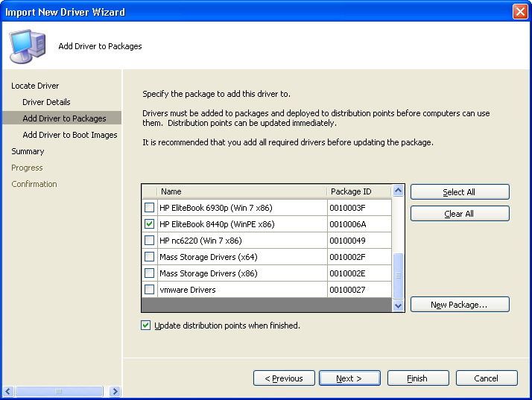Check the HP EliteBook 6930p (Win 7 x86) checkbox

click(x=149, y=207)
